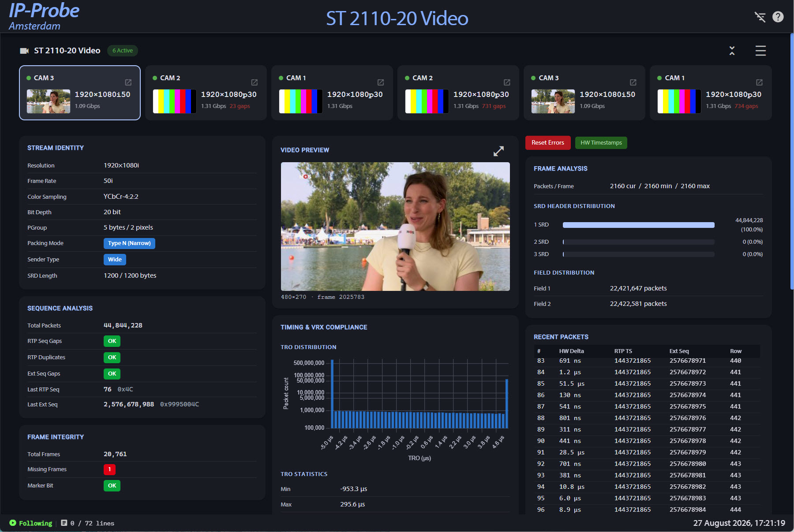Click the TIMING & VRX COMPLIANCE heading
Screen dimensions: 794x532
324,327
